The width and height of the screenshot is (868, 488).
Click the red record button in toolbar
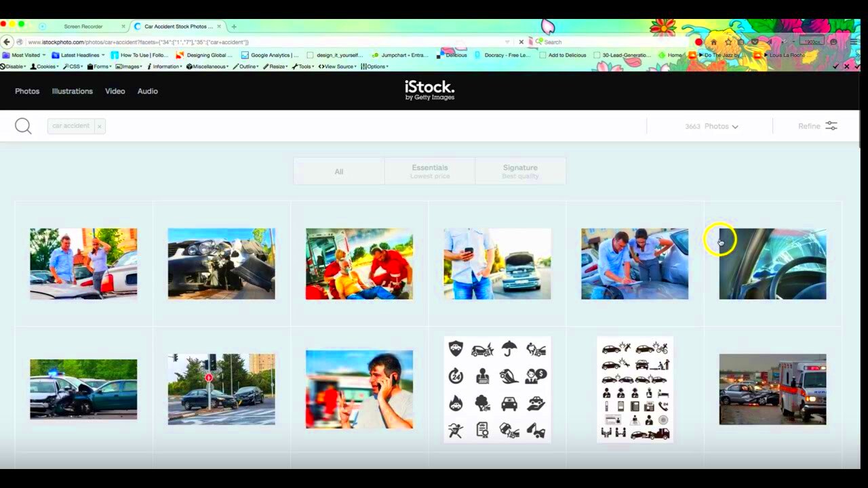(x=699, y=42)
